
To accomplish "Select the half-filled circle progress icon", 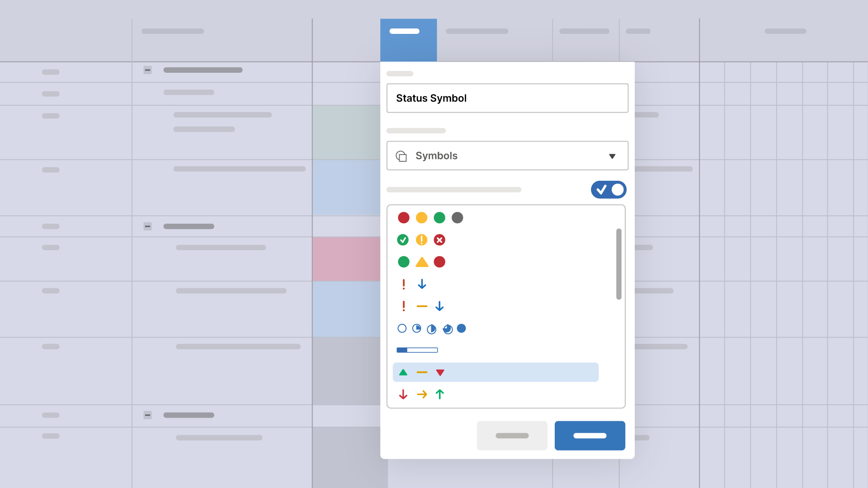I will 431,328.
